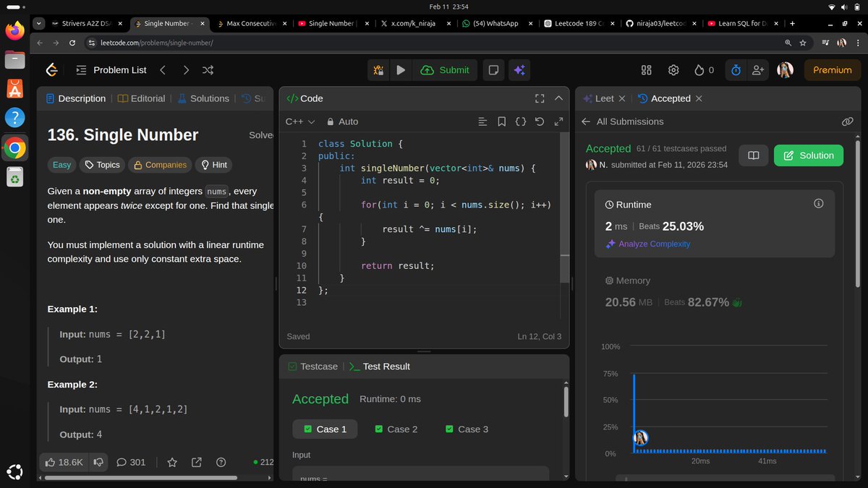Select Case 1
Viewport: 868px width, 488px height.
325,429
